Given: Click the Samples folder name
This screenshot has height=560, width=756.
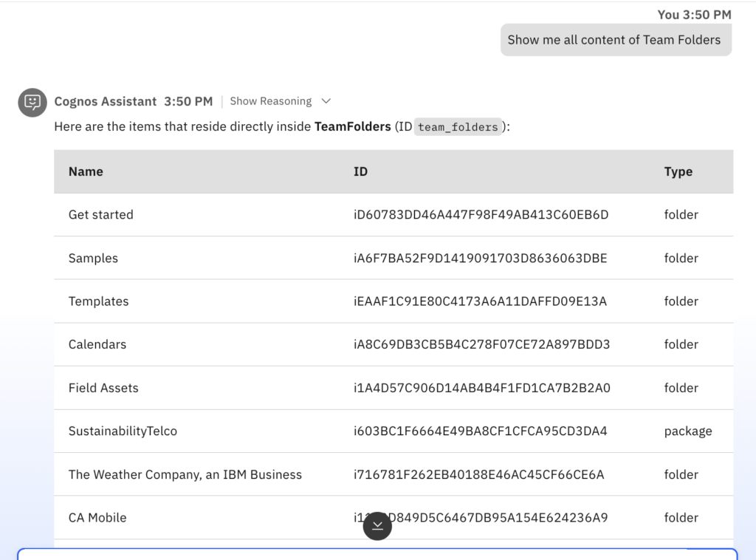Looking at the screenshot, I should click(x=93, y=258).
